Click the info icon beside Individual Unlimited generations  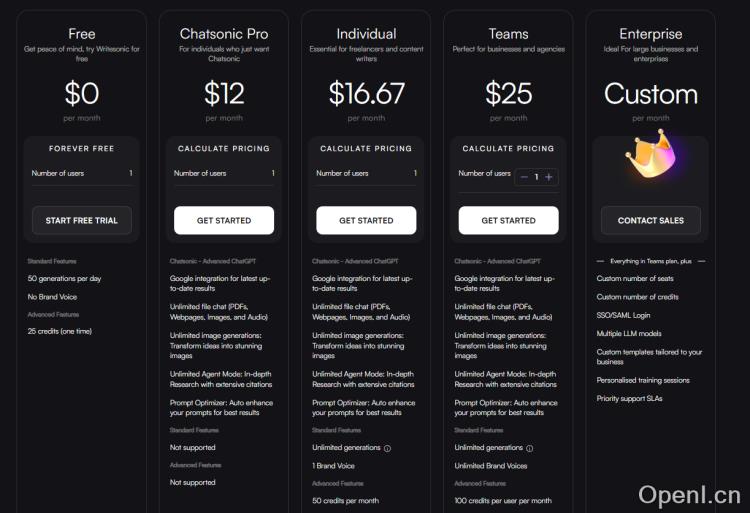pyautogui.click(x=387, y=448)
